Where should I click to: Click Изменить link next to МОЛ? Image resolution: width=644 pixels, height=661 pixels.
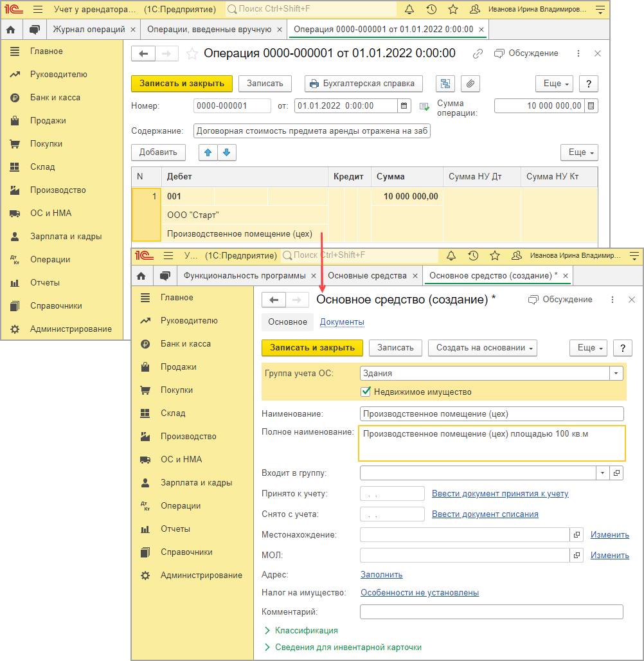(610, 555)
